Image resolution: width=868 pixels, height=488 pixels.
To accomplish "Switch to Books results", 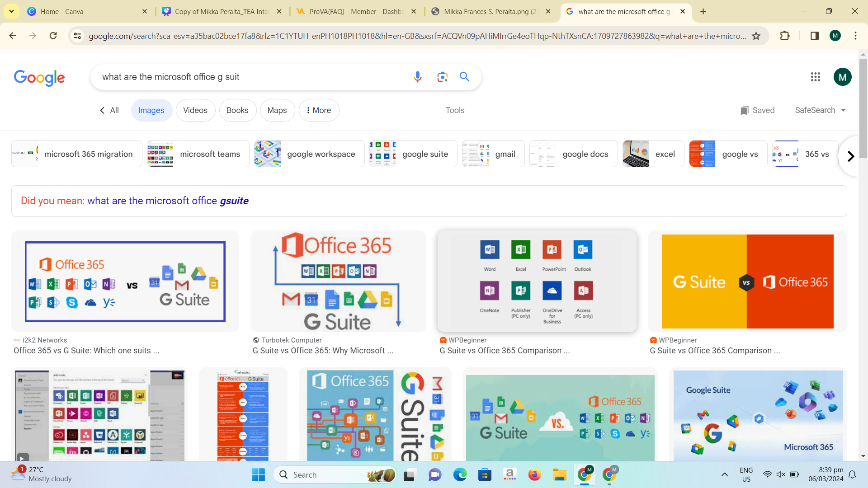I will (237, 110).
